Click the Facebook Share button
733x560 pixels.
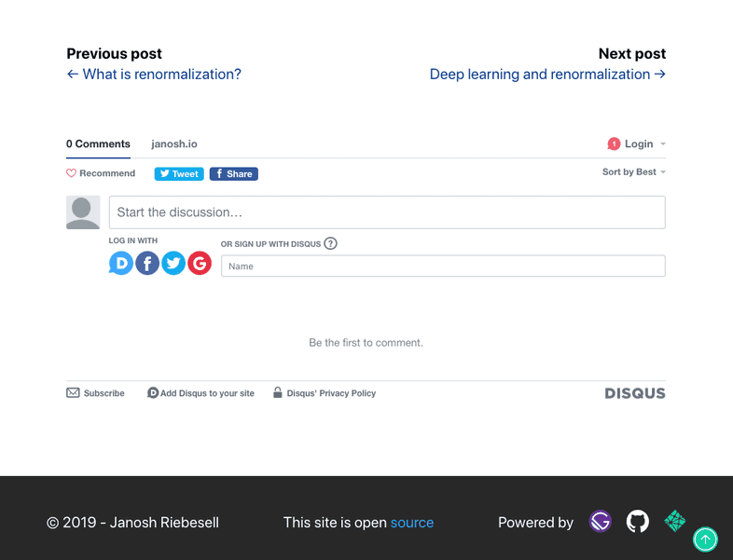point(233,173)
